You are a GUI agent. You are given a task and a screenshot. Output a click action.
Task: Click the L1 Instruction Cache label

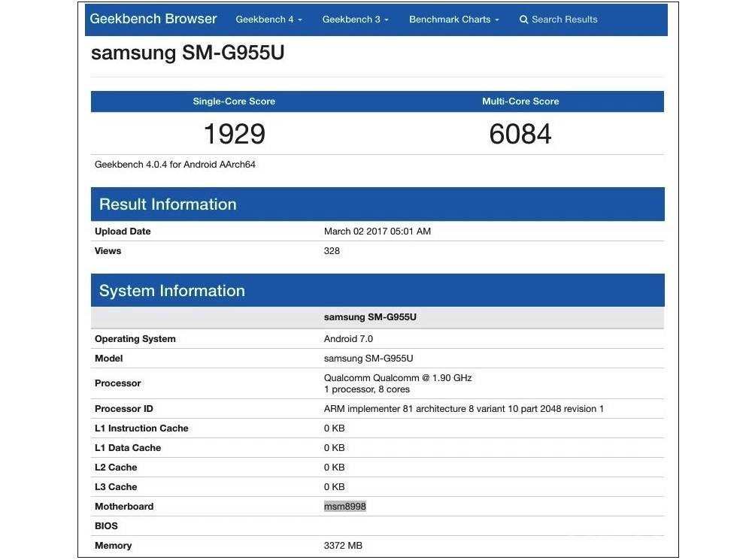(141, 428)
